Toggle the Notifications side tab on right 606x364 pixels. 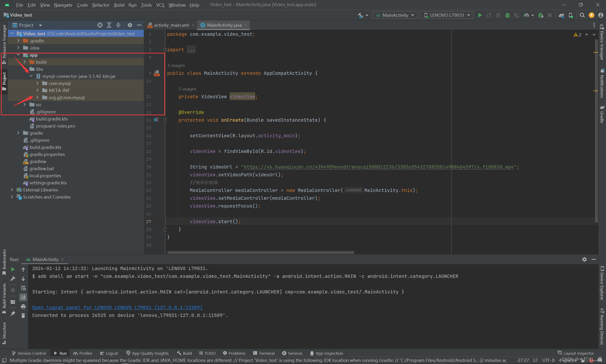[602, 83]
